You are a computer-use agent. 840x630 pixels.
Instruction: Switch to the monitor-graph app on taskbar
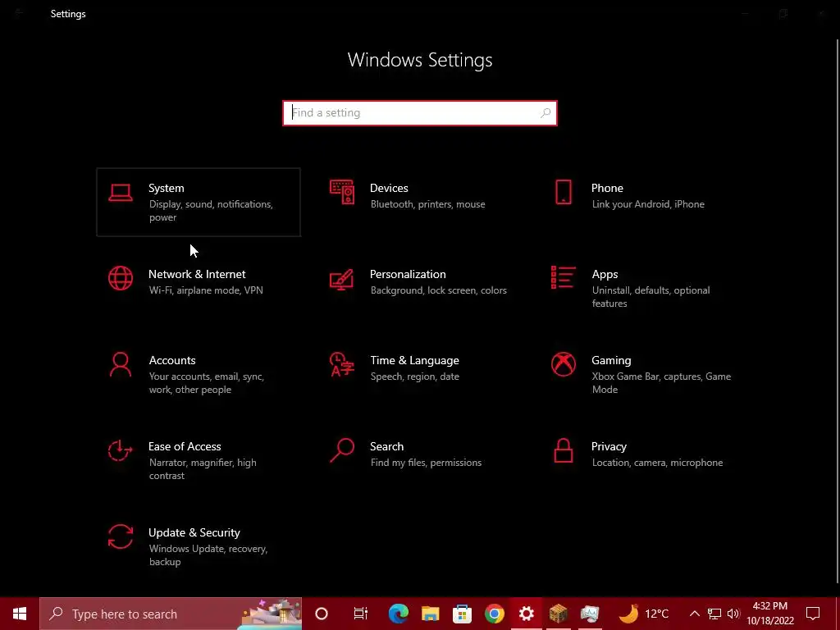(x=590, y=614)
